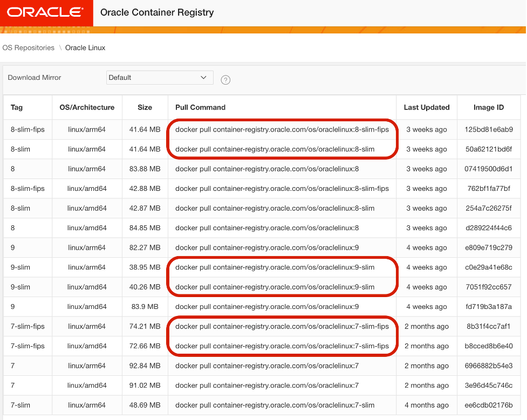Click Download Mirror label
The width and height of the screenshot is (527, 420).
click(x=35, y=78)
